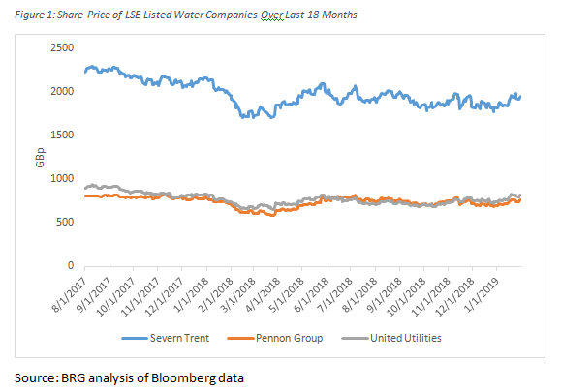Click the United Utilities legend entry
561x392 pixels.
[391, 338]
